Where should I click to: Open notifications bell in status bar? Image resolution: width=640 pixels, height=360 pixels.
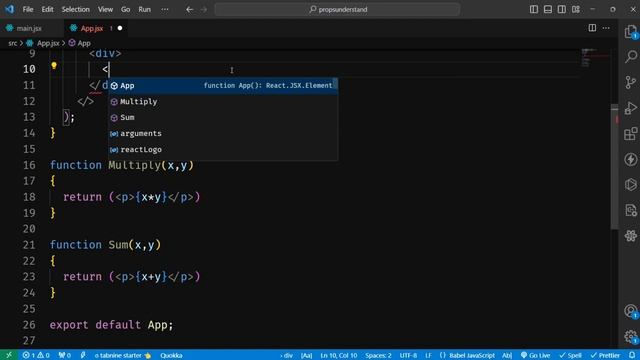[632, 355]
